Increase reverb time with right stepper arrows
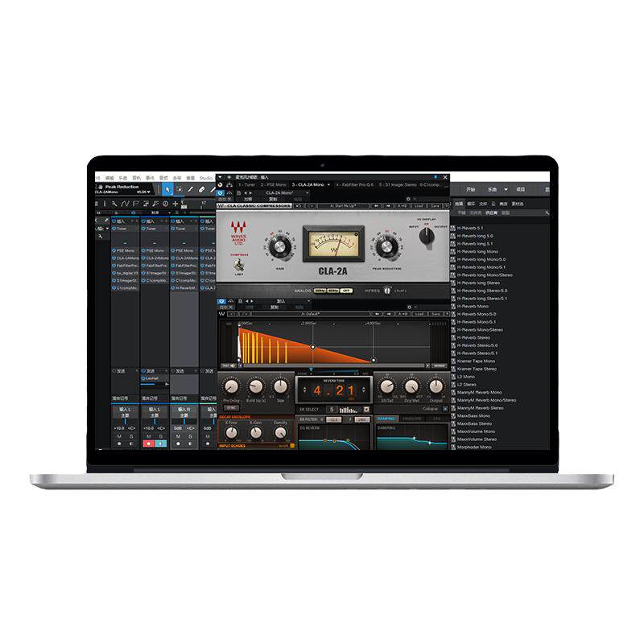Image resolution: width=644 pixels, height=644 pixels. (x=364, y=390)
